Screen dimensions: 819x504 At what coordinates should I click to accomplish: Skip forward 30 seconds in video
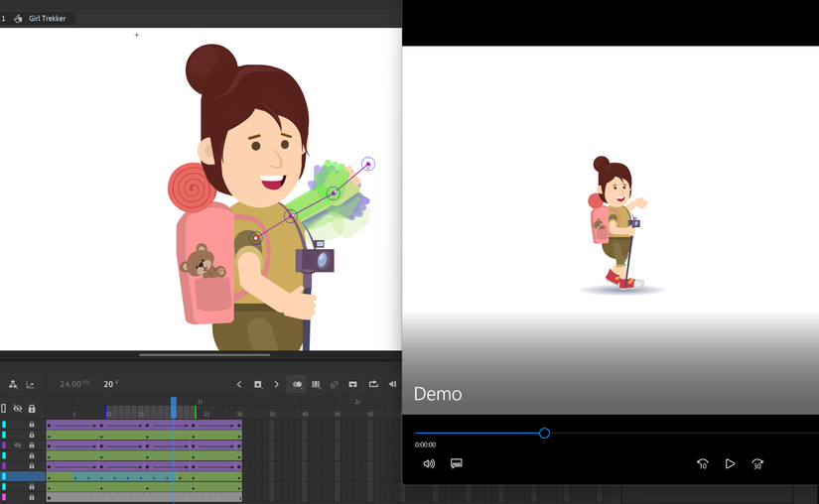757,463
